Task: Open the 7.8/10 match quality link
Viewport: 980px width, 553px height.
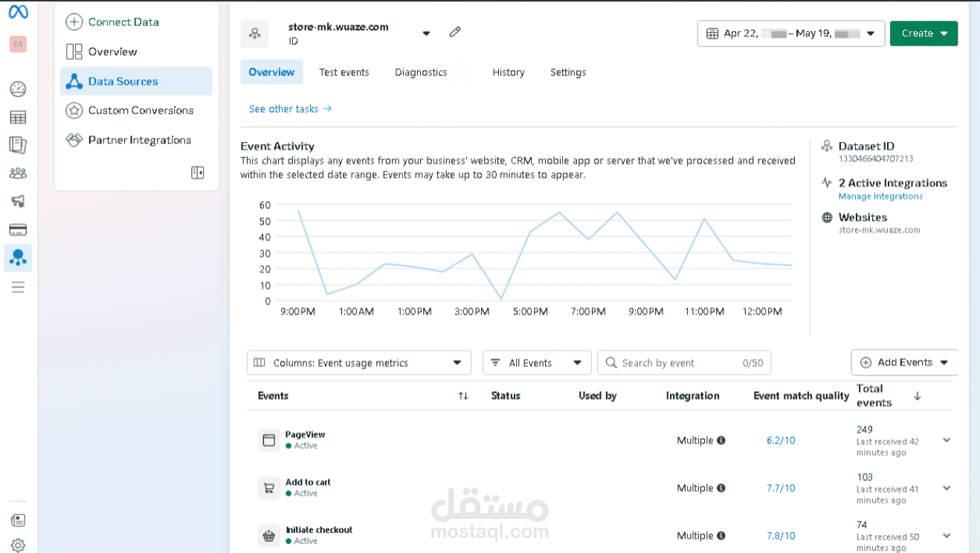Action: click(x=781, y=535)
